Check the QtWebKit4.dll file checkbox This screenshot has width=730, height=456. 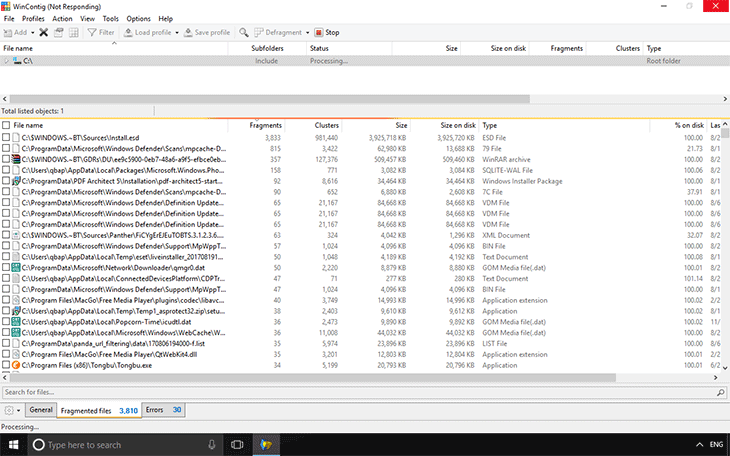pyautogui.click(x=6, y=354)
